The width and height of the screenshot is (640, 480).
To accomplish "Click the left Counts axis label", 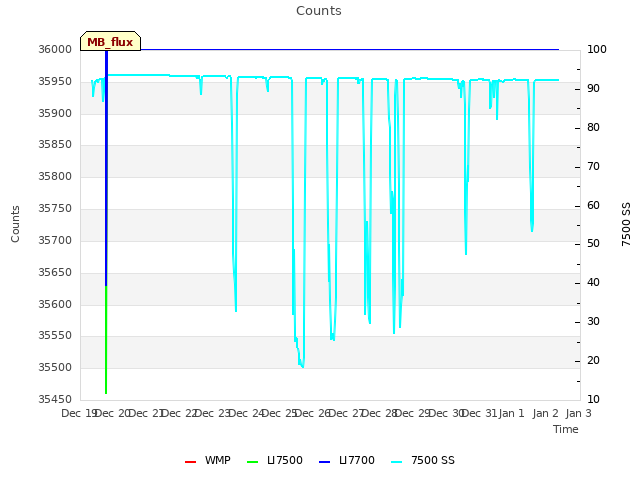I will (x=16, y=224).
